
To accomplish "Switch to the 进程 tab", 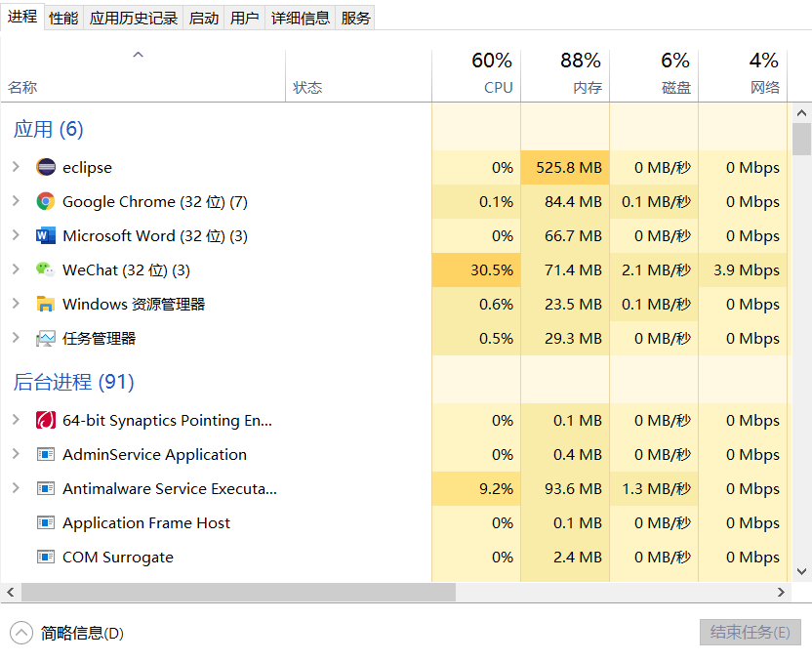I will (22, 18).
